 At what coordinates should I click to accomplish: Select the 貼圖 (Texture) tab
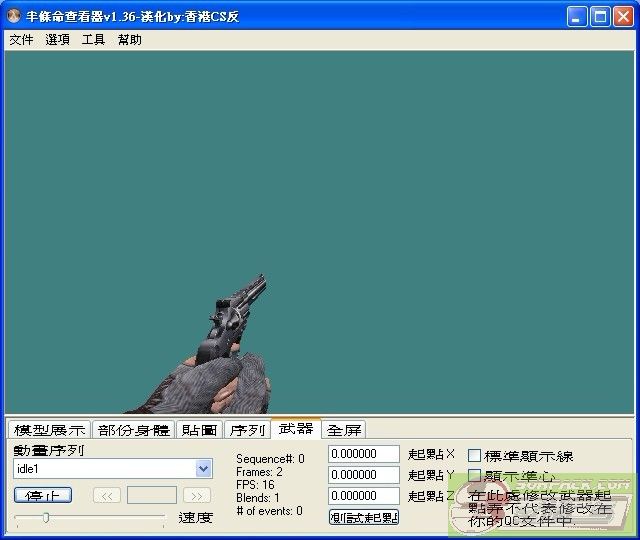tap(200, 430)
